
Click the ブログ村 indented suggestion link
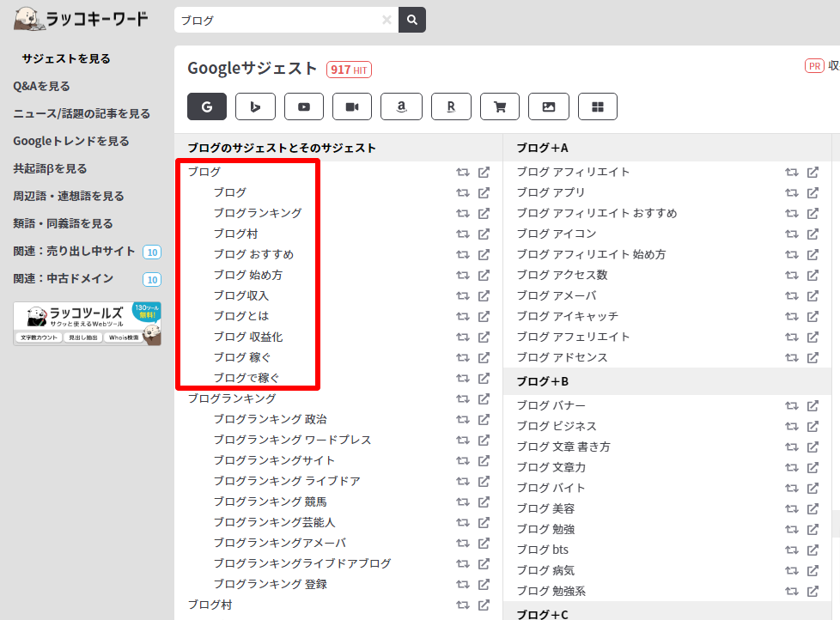coord(235,234)
